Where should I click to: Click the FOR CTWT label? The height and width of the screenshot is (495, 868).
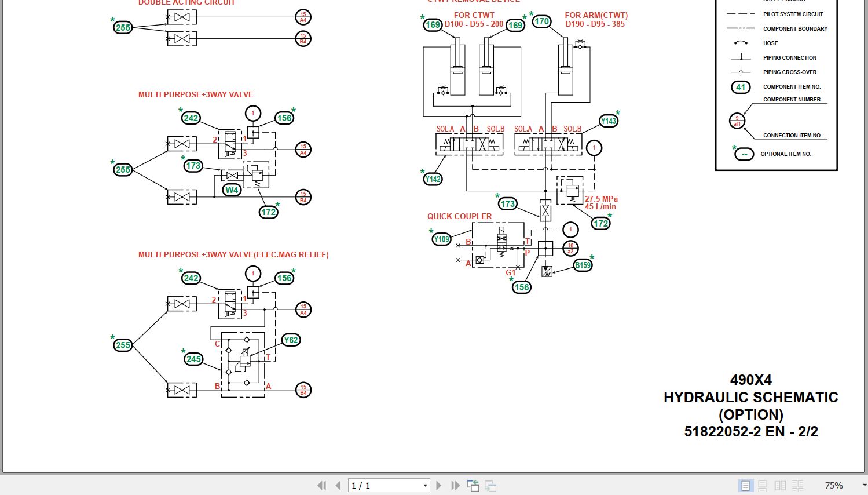click(474, 15)
